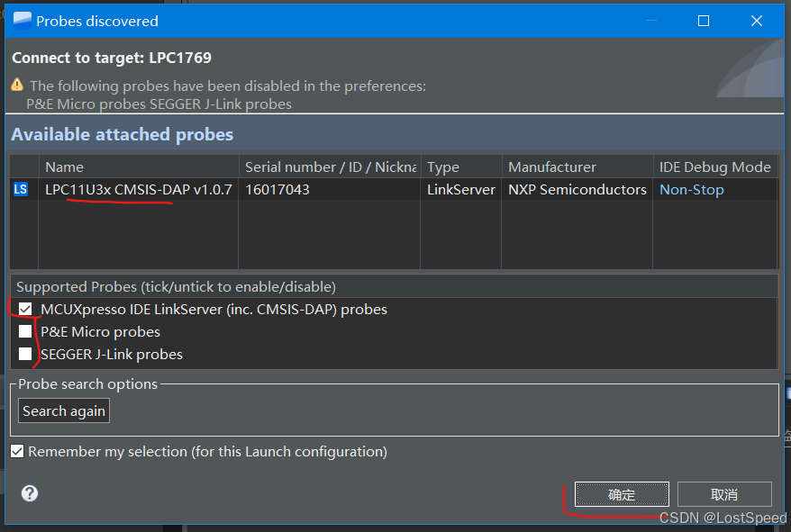The width and height of the screenshot is (791, 532).
Task: Maximize the Probes discovered dialog
Action: coord(704,21)
